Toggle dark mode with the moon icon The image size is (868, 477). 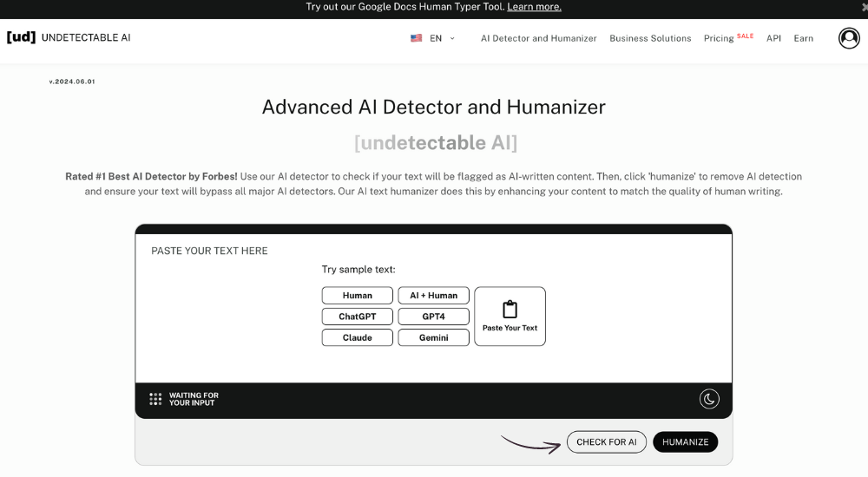709,399
